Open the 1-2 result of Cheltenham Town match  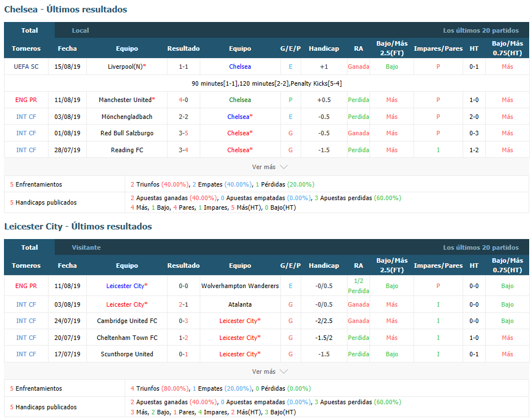tap(183, 338)
